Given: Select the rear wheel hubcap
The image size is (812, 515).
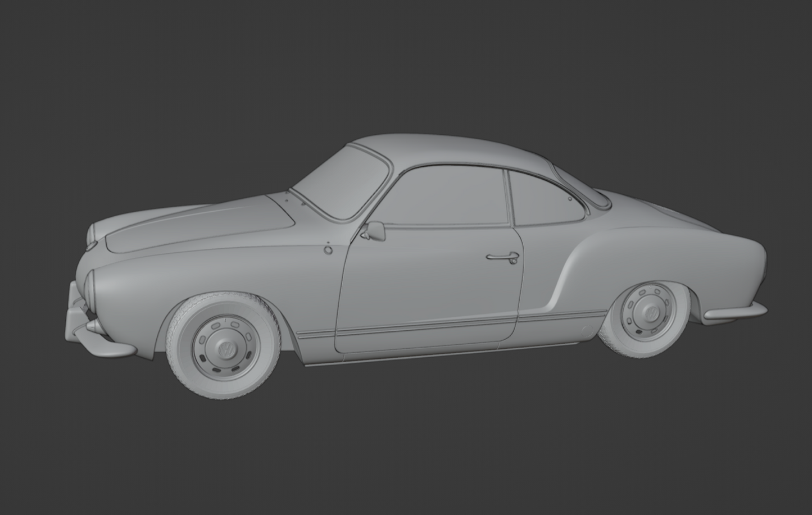Looking at the screenshot, I should [x=652, y=311].
